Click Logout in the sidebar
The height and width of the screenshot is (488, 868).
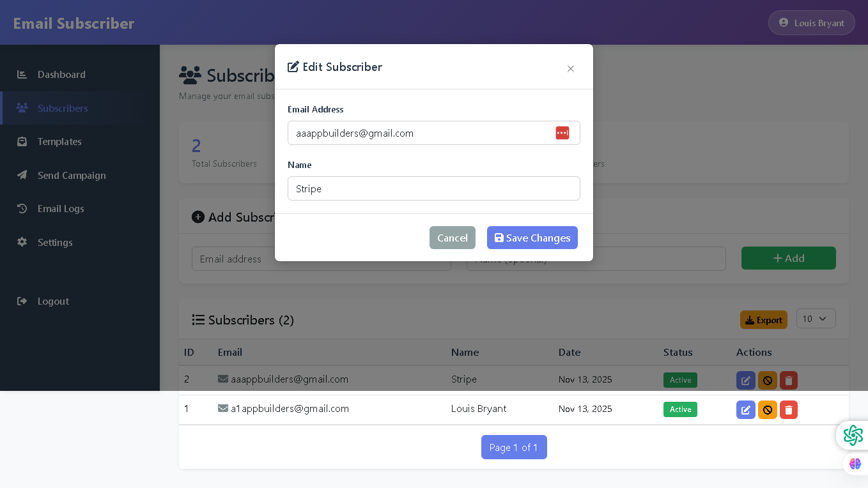coord(53,301)
